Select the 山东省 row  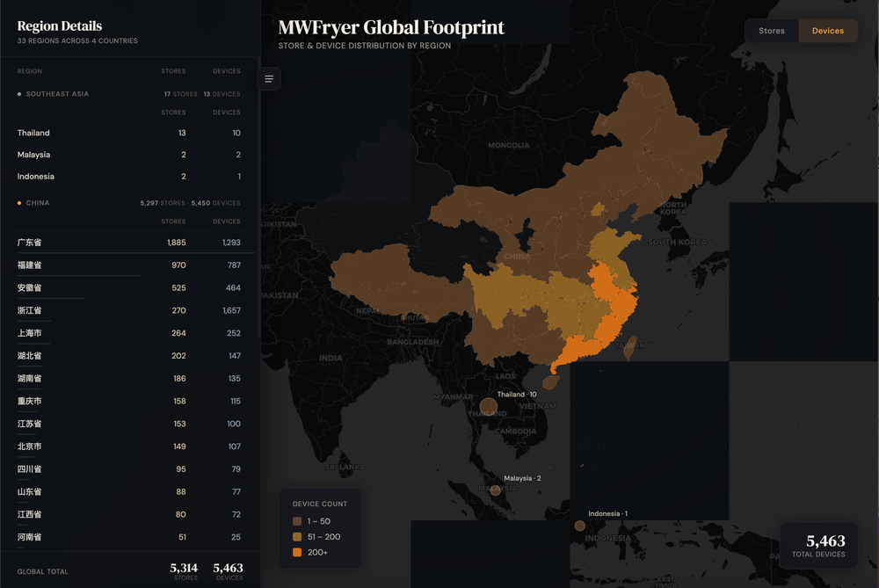click(x=129, y=492)
